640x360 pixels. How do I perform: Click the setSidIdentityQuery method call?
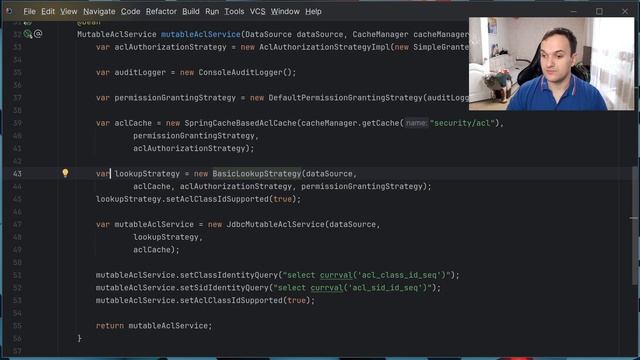coord(224,287)
